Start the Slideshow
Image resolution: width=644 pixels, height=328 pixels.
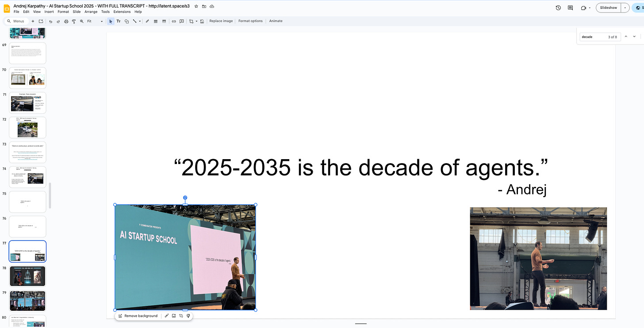tap(608, 8)
